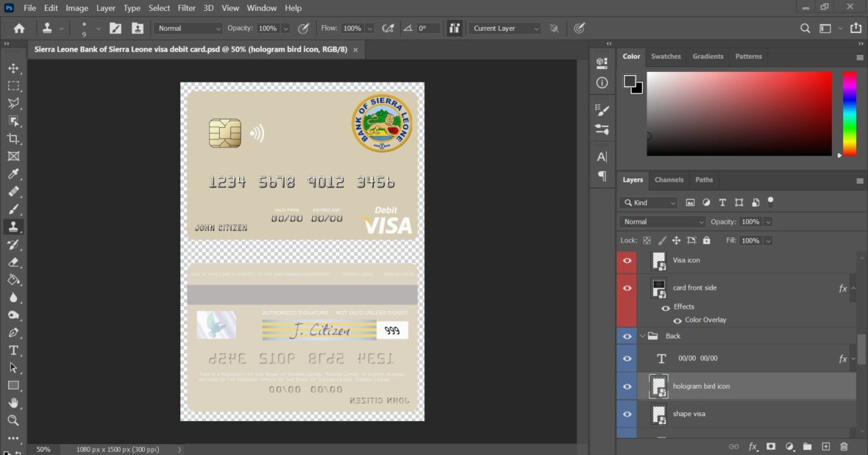Select the Zoom tool
This screenshot has width=868, height=455.
coord(13,420)
